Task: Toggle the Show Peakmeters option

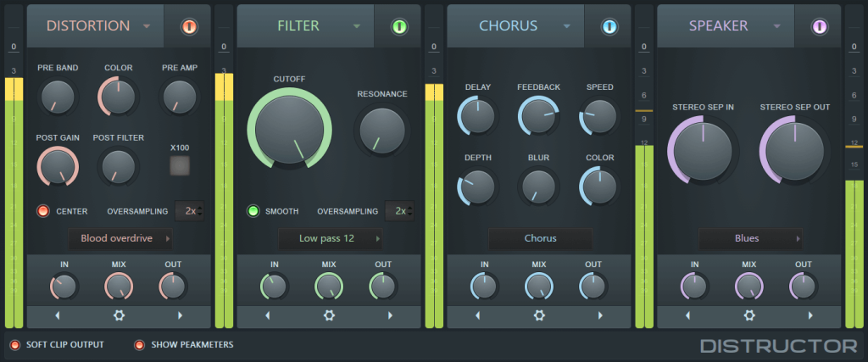Action: 140,344
